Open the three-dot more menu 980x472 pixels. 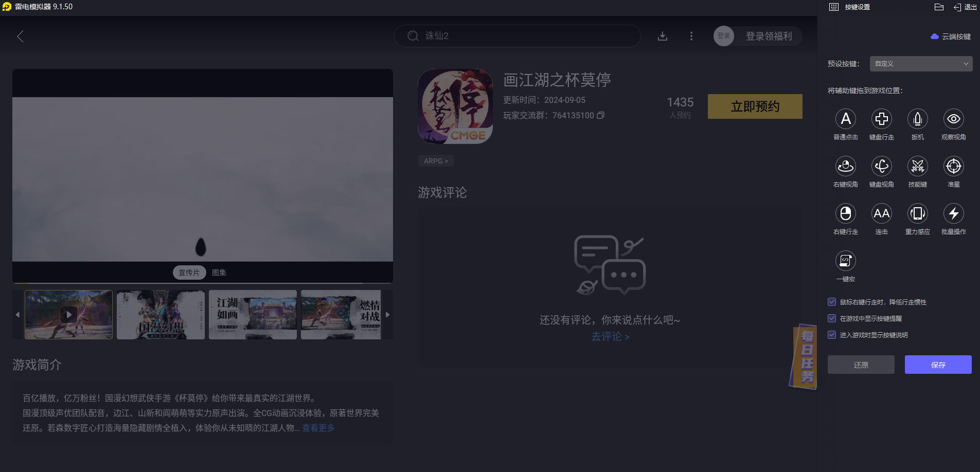tap(691, 36)
